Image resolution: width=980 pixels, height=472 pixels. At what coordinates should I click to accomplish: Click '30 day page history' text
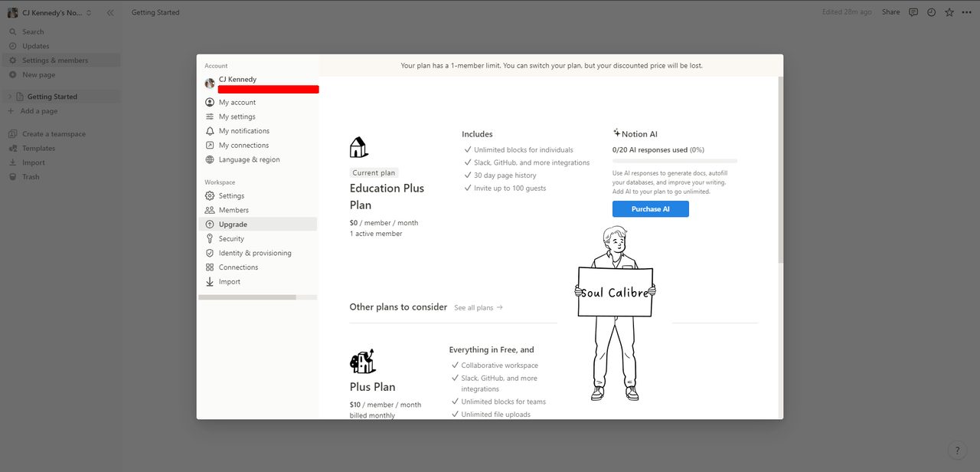point(505,175)
